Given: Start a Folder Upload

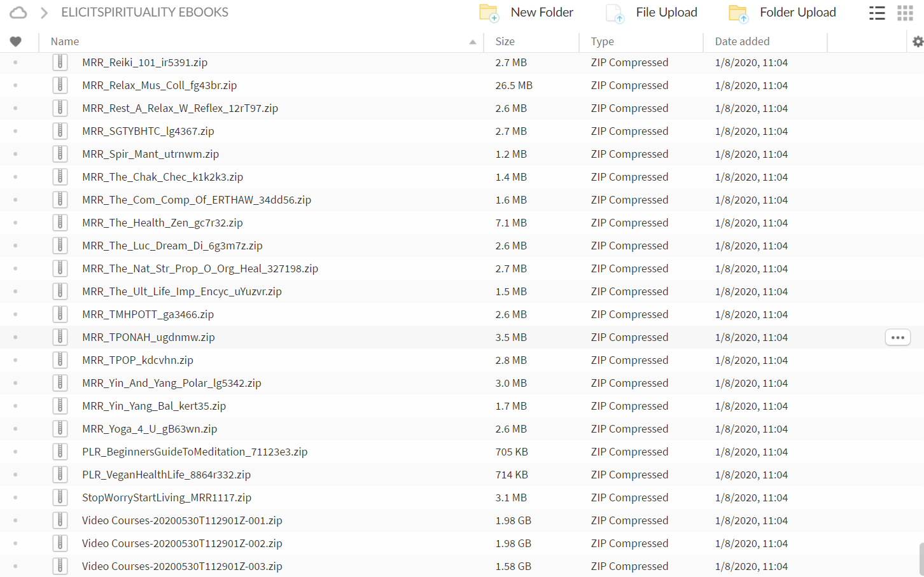Looking at the screenshot, I should coord(782,13).
